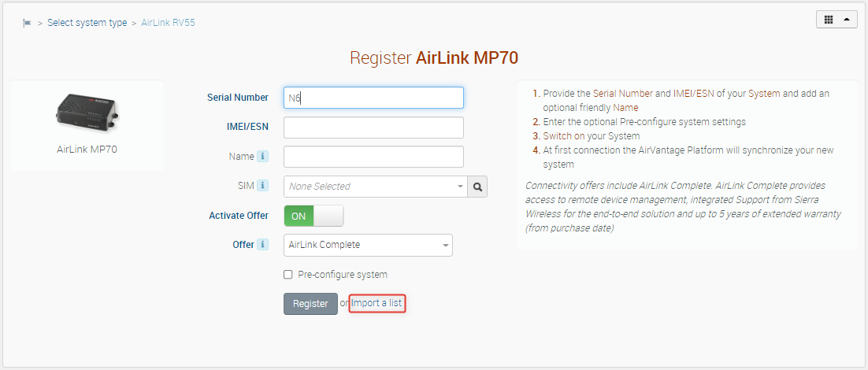The width and height of the screenshot is (868, 370).
Task: Click the AirLink RV55 breadcrumb item
Action: tap(168, 23)
